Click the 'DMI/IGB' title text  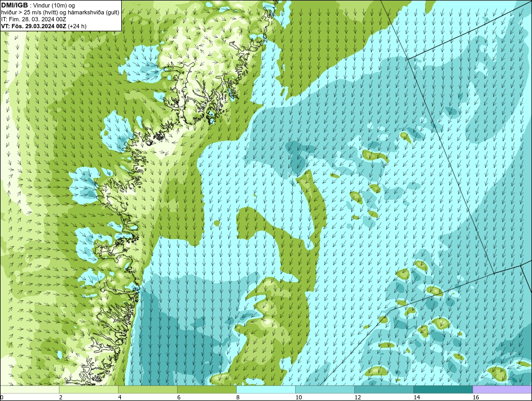[x=14, y=5]
